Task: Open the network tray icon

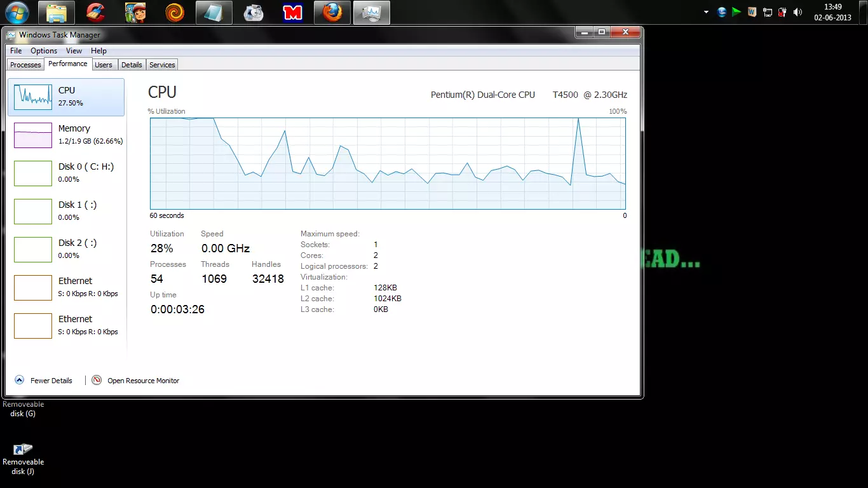Action: 768,12
